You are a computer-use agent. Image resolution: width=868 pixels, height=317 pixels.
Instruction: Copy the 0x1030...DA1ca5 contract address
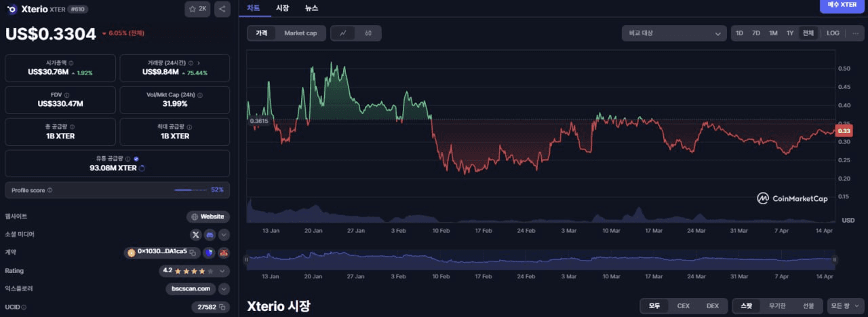pyautogui.click(x=193, y=253)
